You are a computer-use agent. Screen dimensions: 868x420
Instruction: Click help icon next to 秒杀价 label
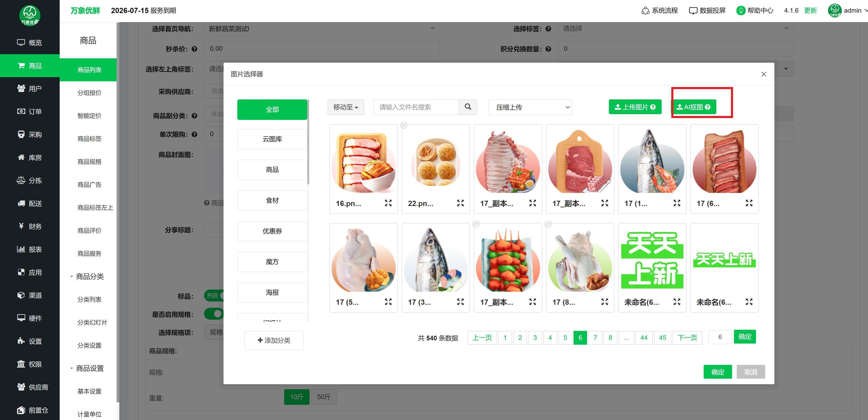pyautogui.click(x=194, y=49)
